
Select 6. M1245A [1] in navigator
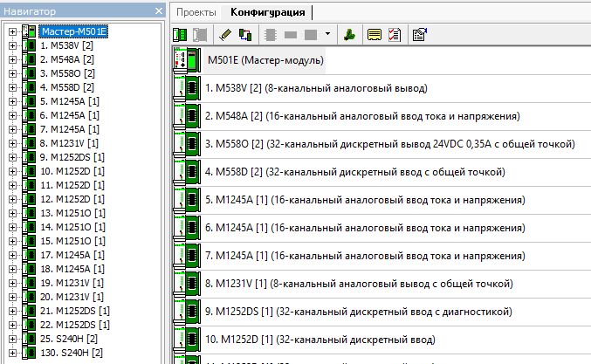pyautogui.click(x=70, y=115)
